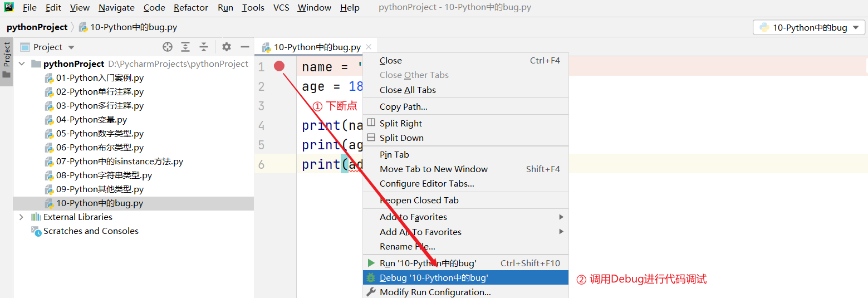Collapse the pythonProject root folder
The image size is (868, 298).
22,64
